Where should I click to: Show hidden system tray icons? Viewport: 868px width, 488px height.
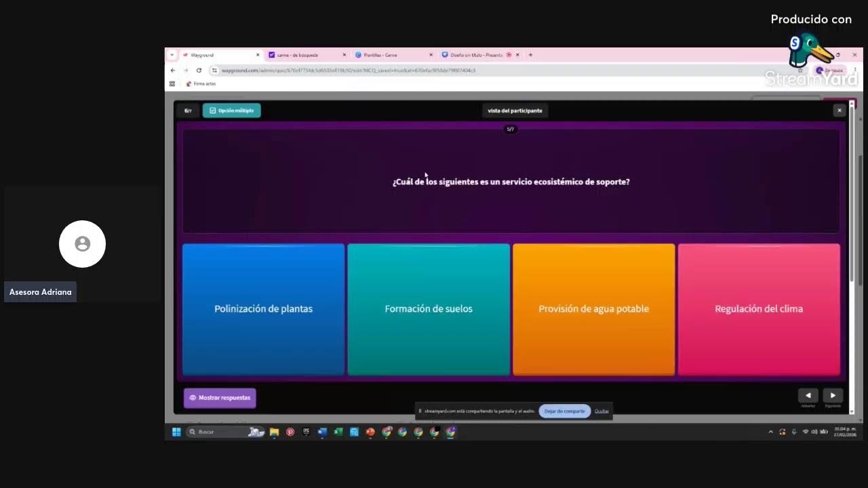770,432
